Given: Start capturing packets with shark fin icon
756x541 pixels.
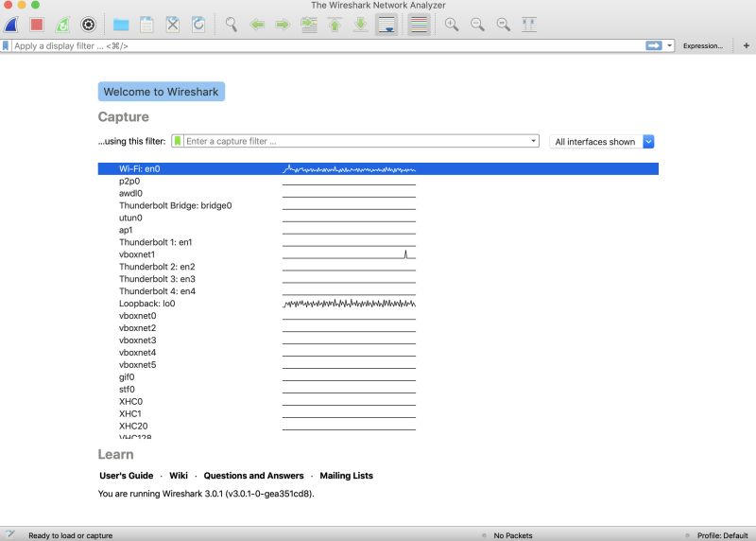Looking at the screenshot, I should coord(11,25).
